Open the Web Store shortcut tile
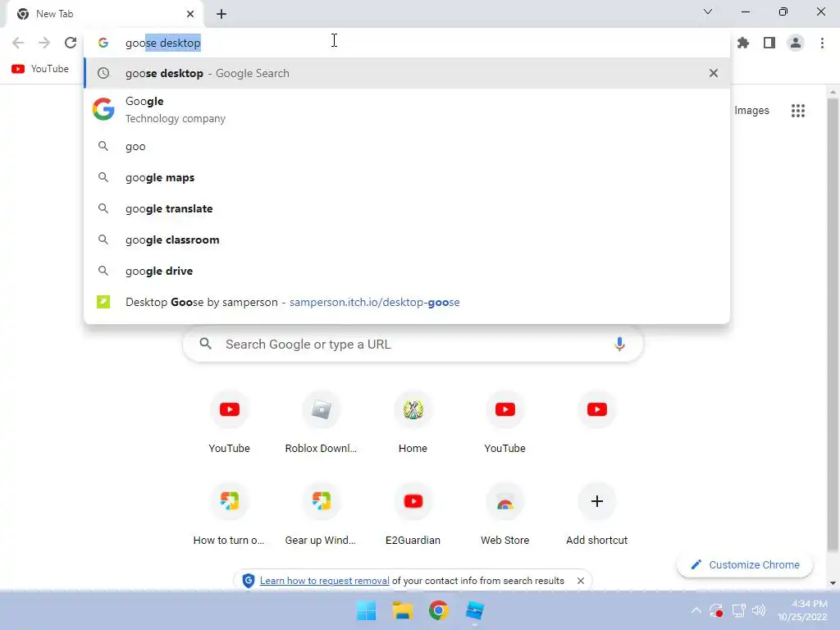Viewport: 840px width, 630px height. pyautogui.click(x=504, y=515)
